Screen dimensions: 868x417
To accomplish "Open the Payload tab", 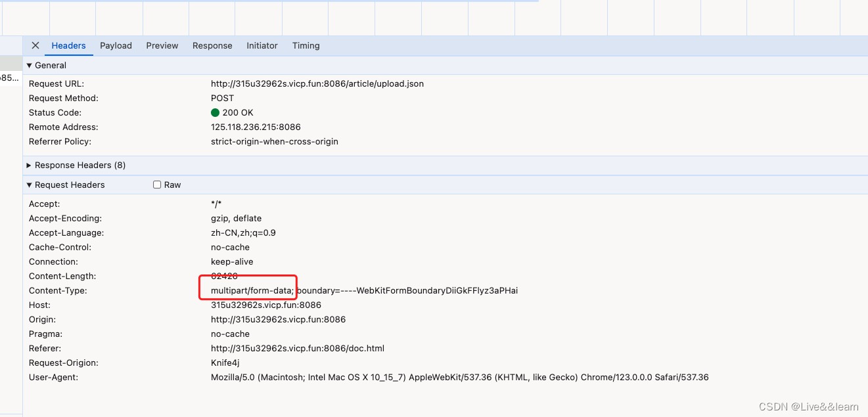I will tap(116, 45).
